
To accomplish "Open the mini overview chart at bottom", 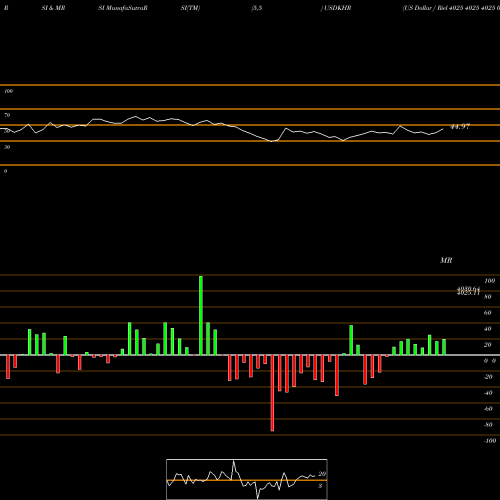I will 247,479.
